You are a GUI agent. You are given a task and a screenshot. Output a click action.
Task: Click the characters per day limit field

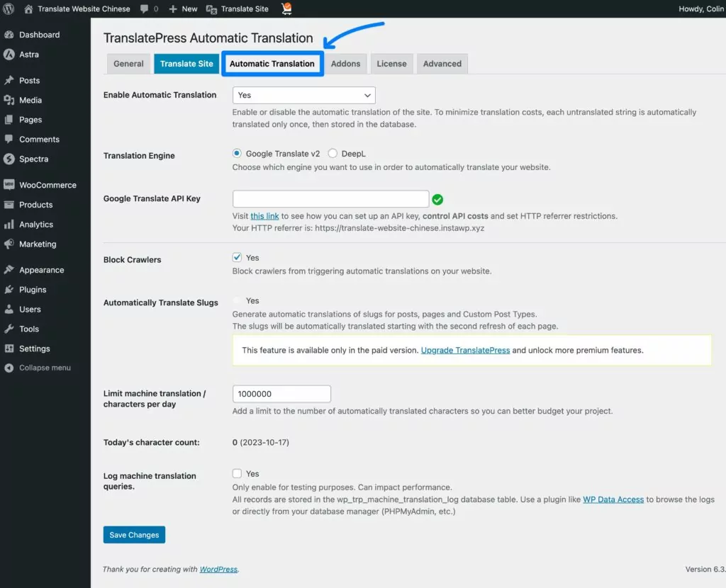coord(281,394)
